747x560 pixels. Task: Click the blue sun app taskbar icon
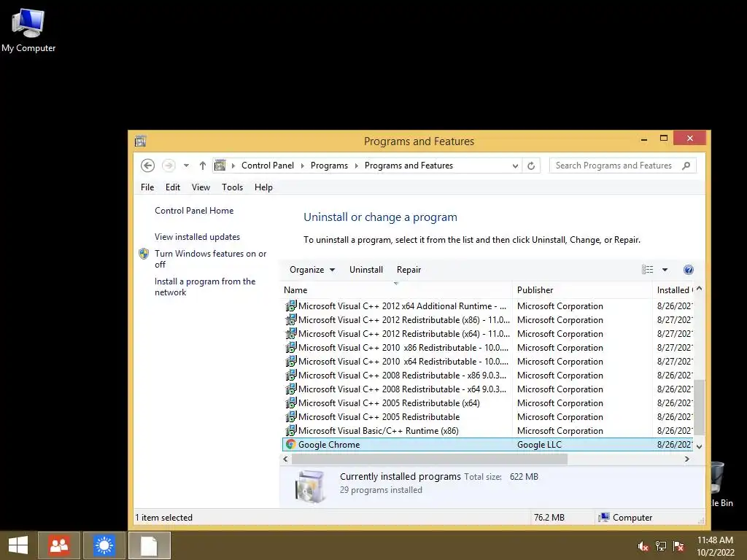(x=104, y=545)
